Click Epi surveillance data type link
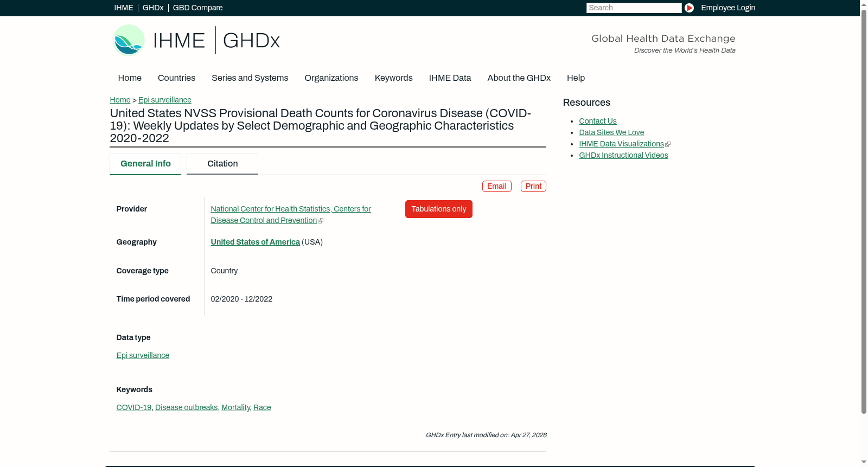The image size is (868, 467). coord(143,355)
